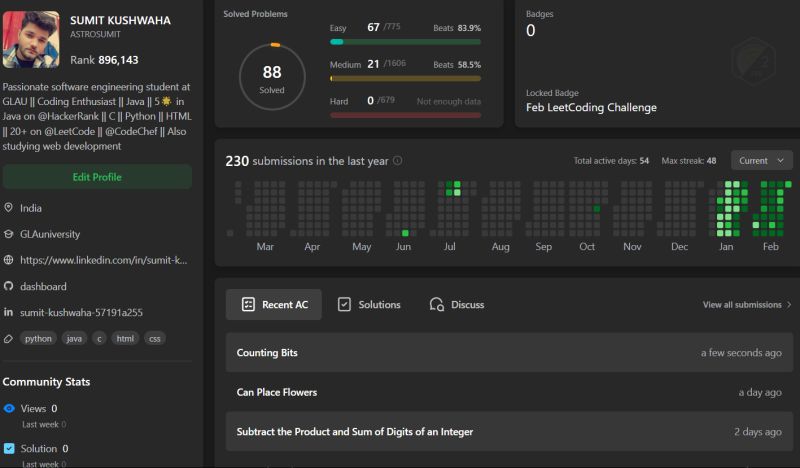Click the Recent AC list icon
The height and width of the screenshot is (468, 800).
[248, 304]
